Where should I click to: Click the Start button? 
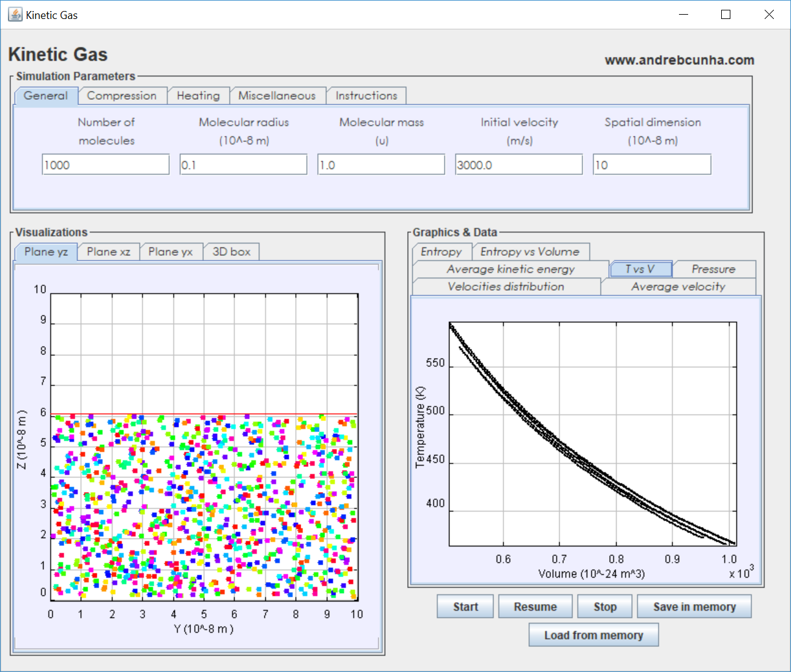(465, 607)
